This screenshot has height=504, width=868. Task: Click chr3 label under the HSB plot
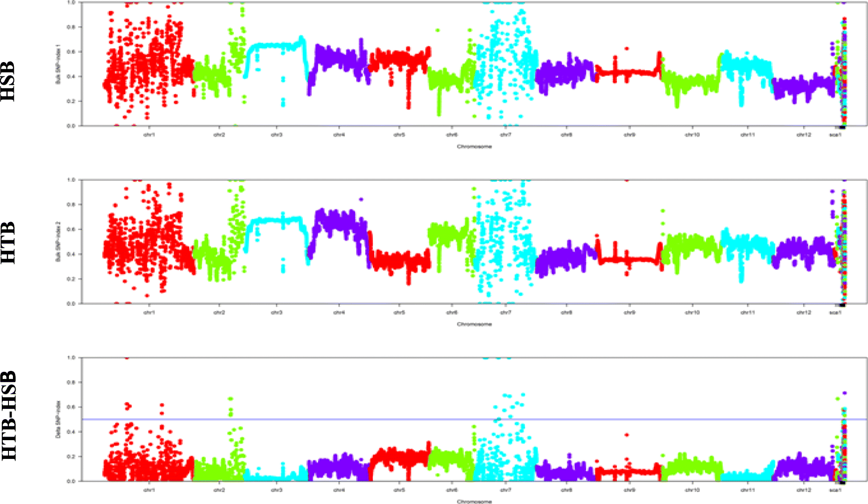tap(277, 134)
